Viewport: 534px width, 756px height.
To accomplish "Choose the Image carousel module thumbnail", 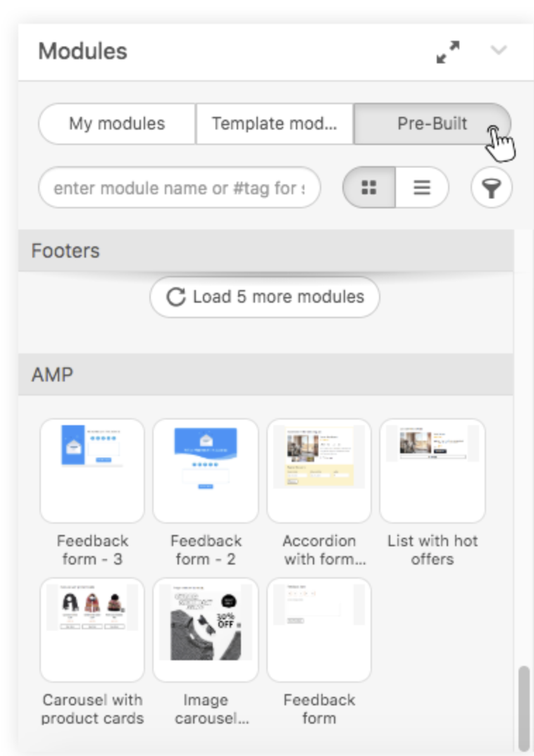I will 206,630.
